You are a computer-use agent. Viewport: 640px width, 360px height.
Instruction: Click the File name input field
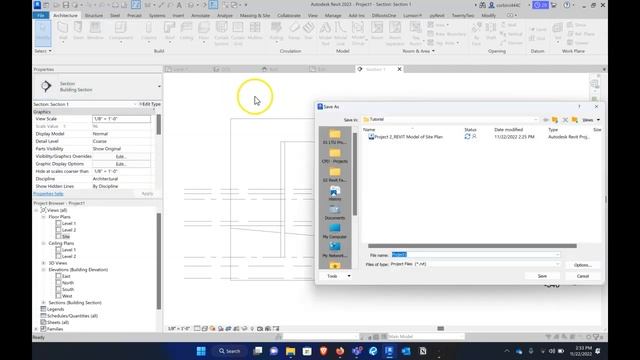tap(476, 255)
